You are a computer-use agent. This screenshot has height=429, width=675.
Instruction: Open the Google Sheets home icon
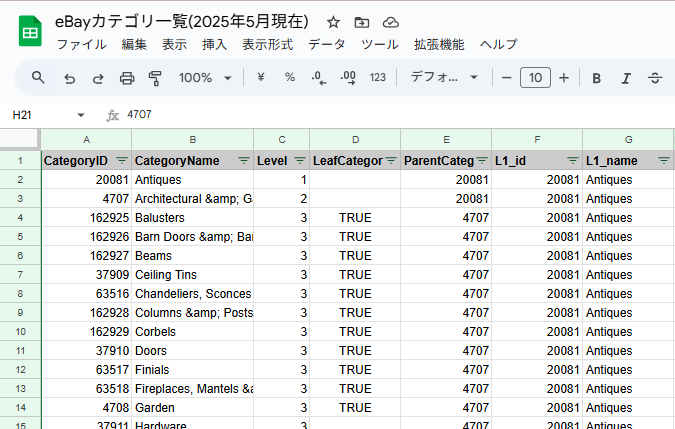(x=30, y=31)
